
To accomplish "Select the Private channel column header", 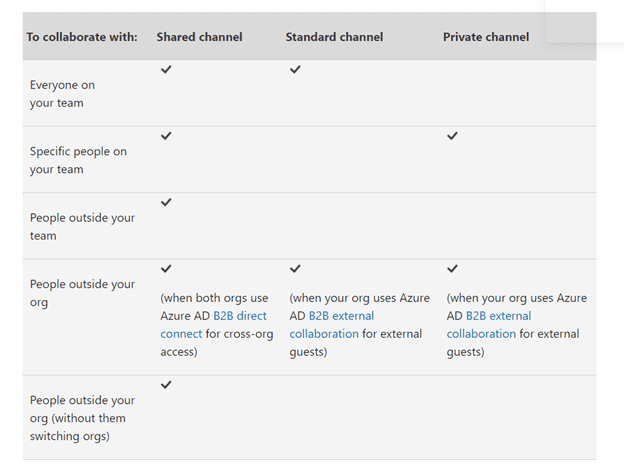I will [486, 37].
